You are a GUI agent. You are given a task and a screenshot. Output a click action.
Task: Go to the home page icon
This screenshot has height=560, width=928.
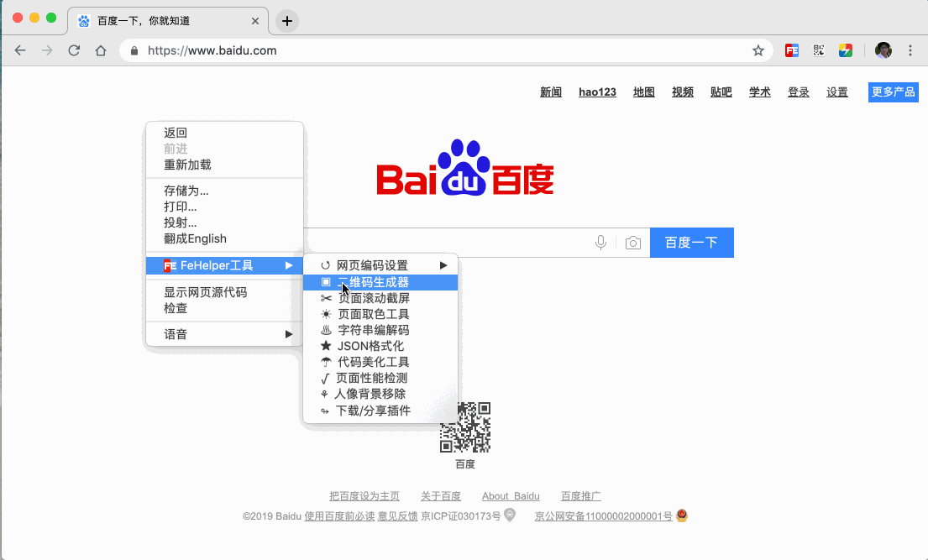tap(101, 50)
